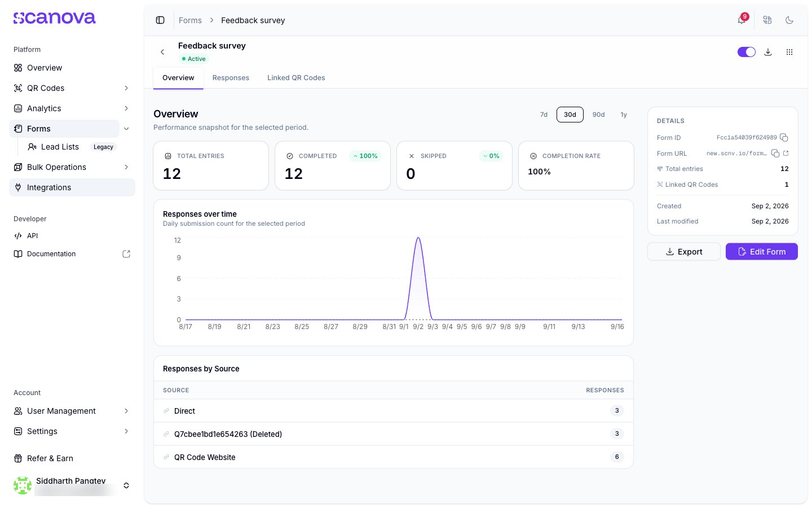Switch to Linked QR Codes tab

point(296,78)
